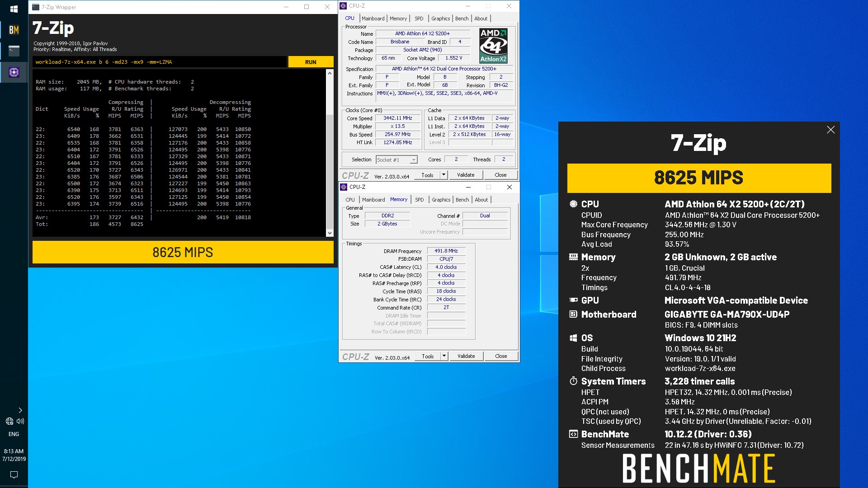Viewport: 868px width, 488px height.
Task: Open Graphics tab in lower CPU-Z
Action: [441, 200]
